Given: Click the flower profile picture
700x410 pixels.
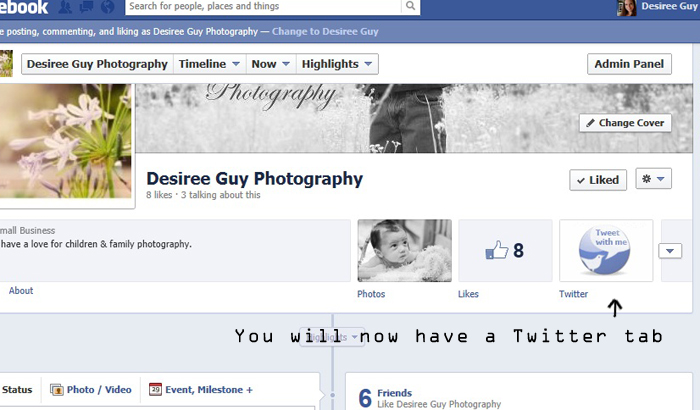Looking at the screenshot, I should (x=65, y=141).
